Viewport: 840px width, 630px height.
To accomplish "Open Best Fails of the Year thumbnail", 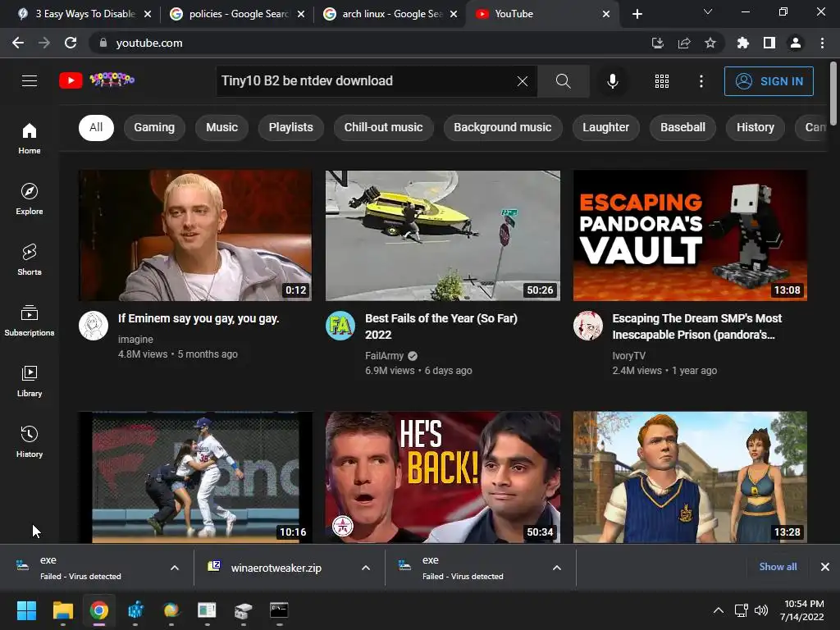I will tap(442, 235).
